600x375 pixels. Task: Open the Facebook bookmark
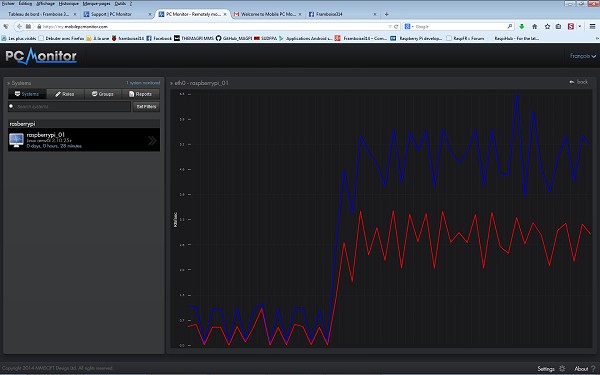(x=159, y=38)
